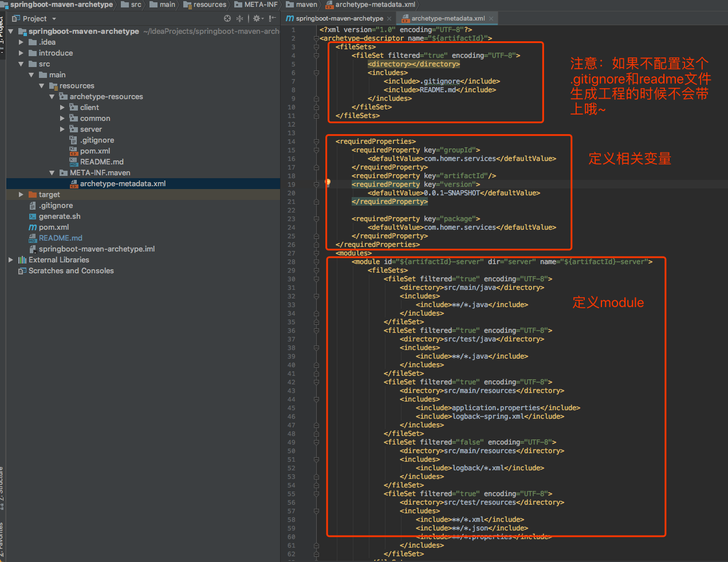Click archetype-metadata.xml breadcrumb in navigation bar
This screenshot has height=562, width=728.
click(370, 5)
